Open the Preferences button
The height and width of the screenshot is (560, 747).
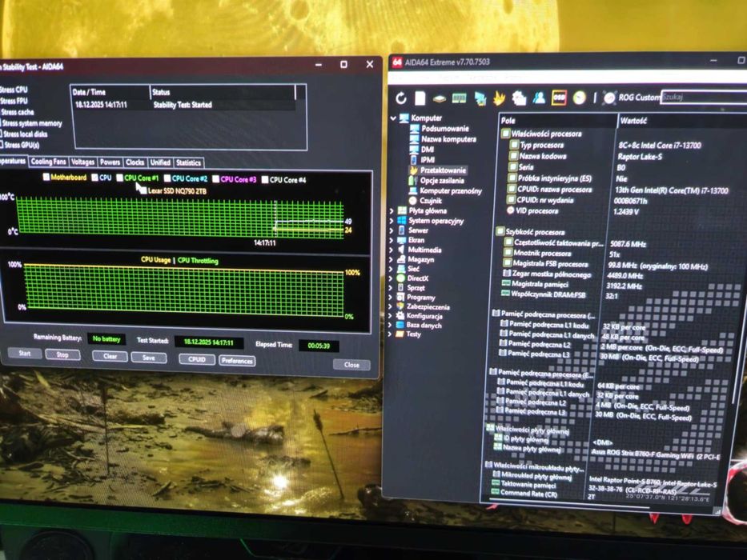pyautogui.click(x=237, y=361)
